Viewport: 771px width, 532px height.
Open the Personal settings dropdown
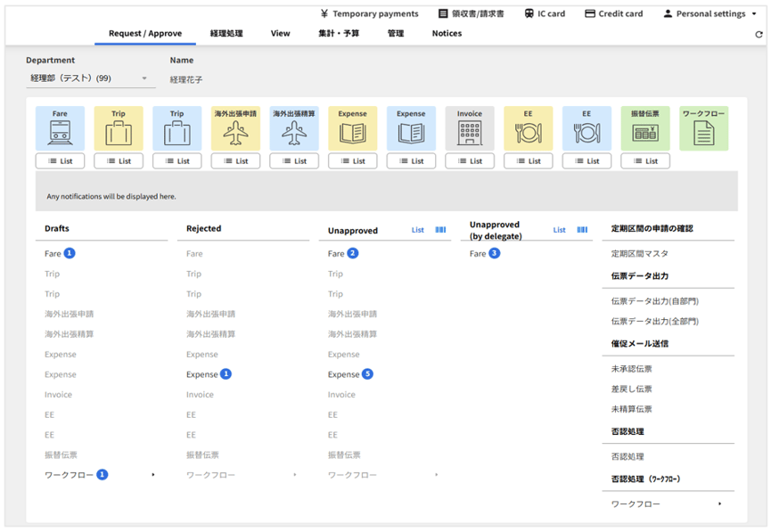[710, 13]
